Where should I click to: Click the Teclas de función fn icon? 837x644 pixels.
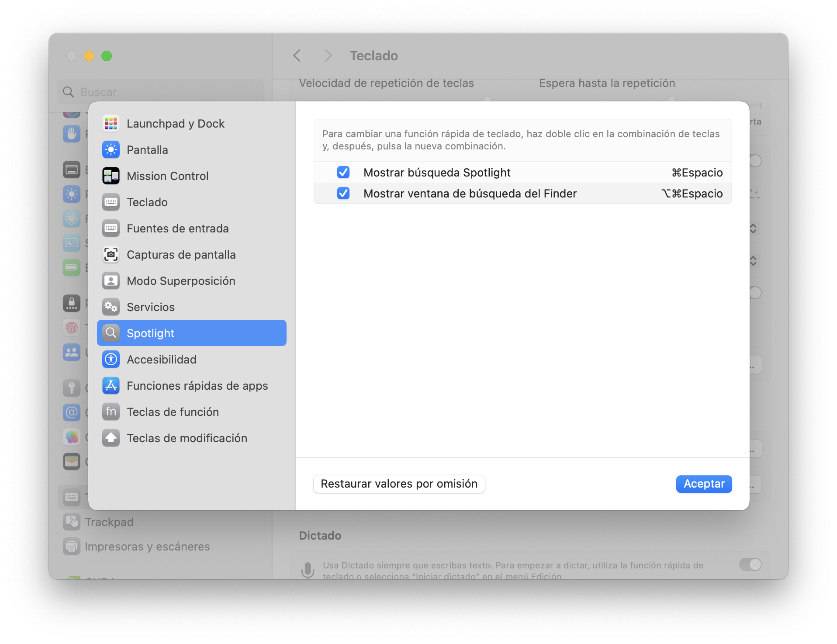[x=111, y=412]
